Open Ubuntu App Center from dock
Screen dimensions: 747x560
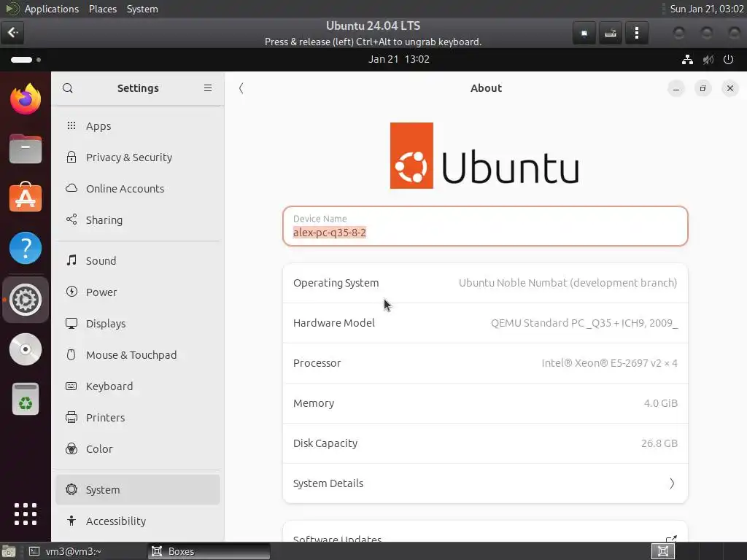[x=26, y=197]
